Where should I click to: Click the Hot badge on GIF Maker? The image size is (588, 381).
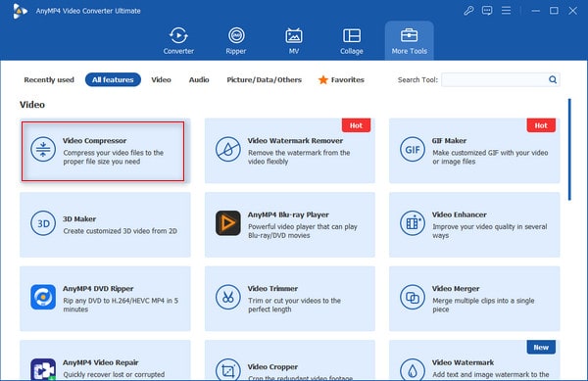coord(541,125)
